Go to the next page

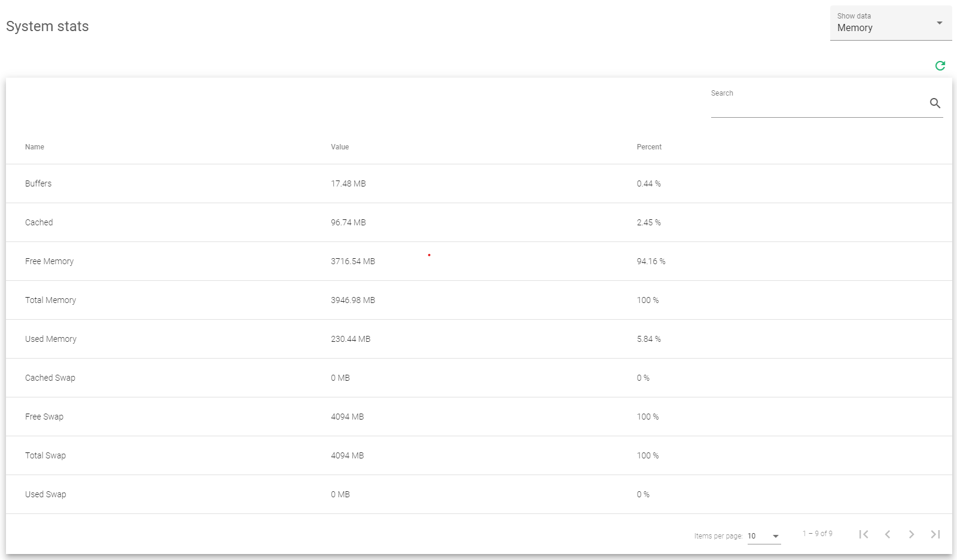[912, 534]
